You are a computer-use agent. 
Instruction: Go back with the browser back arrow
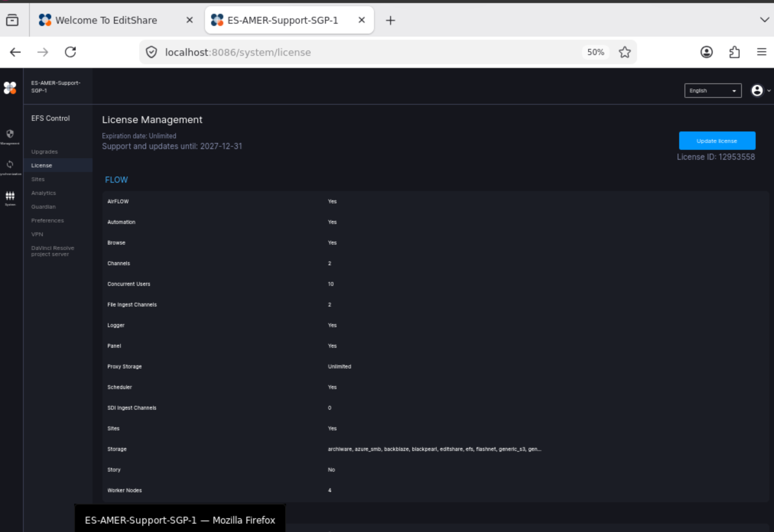[15, 52]
